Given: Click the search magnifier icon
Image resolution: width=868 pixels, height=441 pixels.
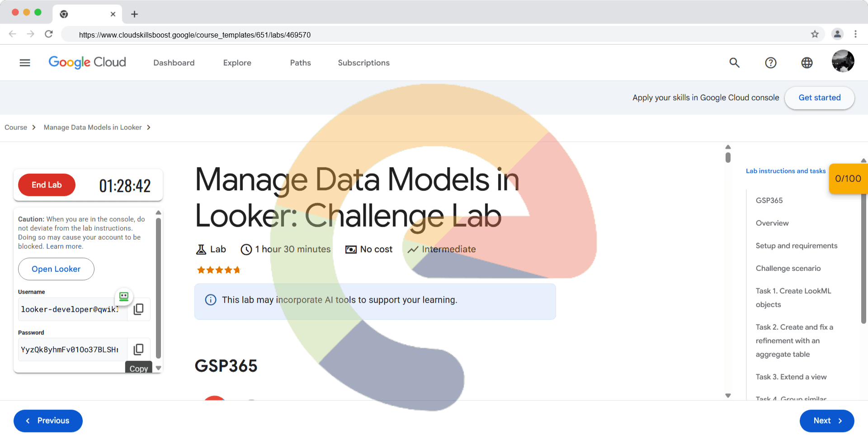Looking at the screenshot, I should coord(734,63).
